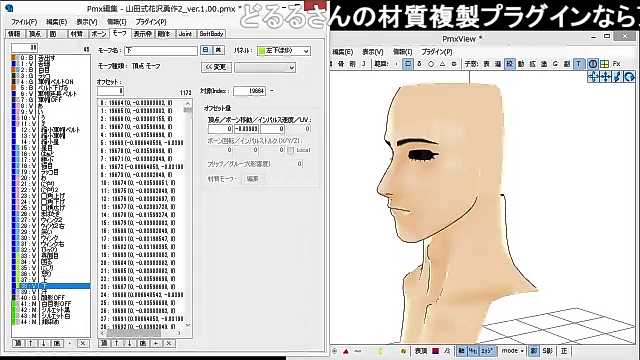Viewport: 640px width, 360px height.
Task: Toggle the 骨 bone selection in PmxView toolbar
Action: click(341, 64)
